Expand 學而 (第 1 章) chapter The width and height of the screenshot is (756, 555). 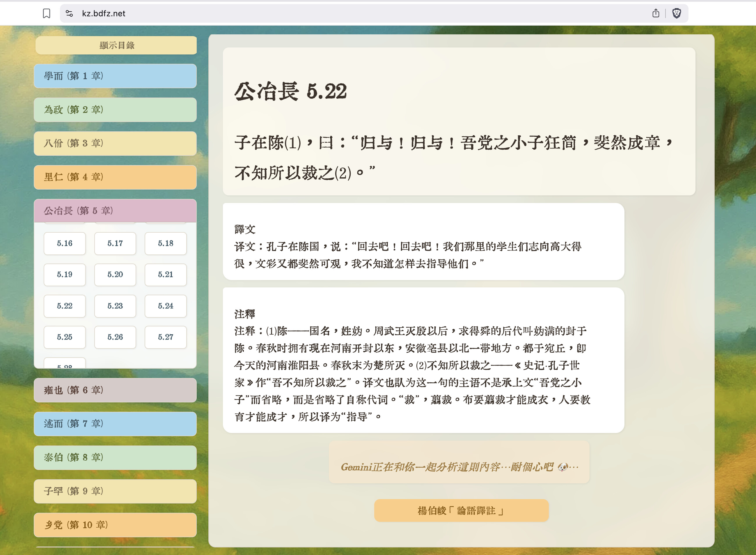pyautogui.click(x=115, y=76)
